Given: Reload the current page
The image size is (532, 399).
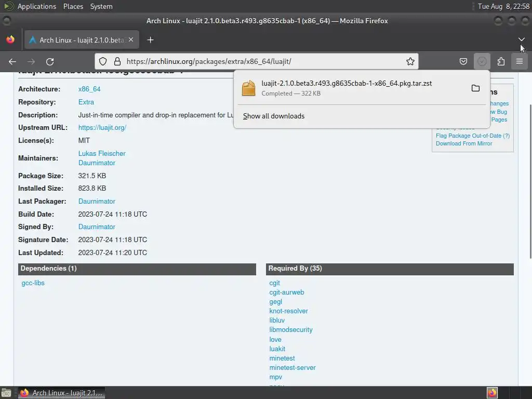Looking at the screenshot, I should (x=50, y=61).
